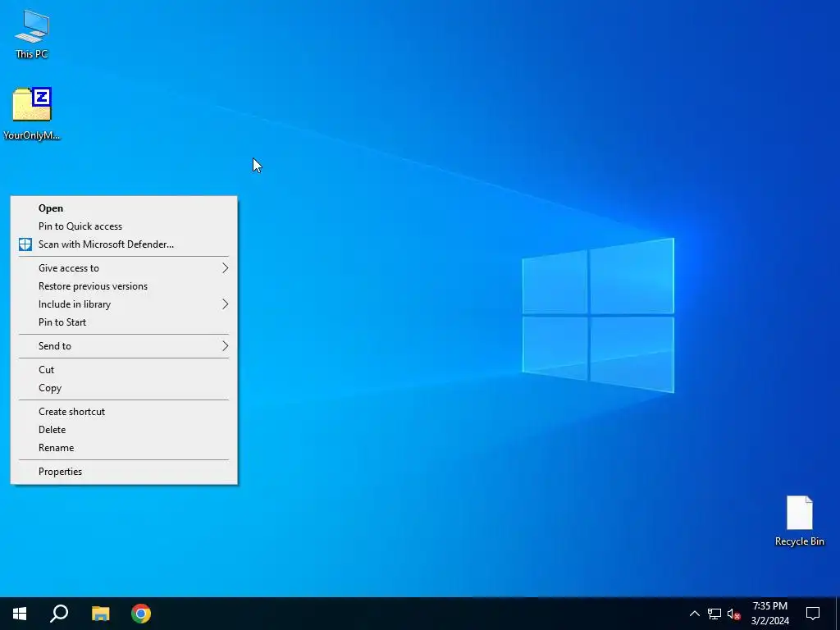The height and width of the screenshot is (630, 840).
Task: Select the YourOnlyM... zipped folder icon
Action: tap(32, 113)
